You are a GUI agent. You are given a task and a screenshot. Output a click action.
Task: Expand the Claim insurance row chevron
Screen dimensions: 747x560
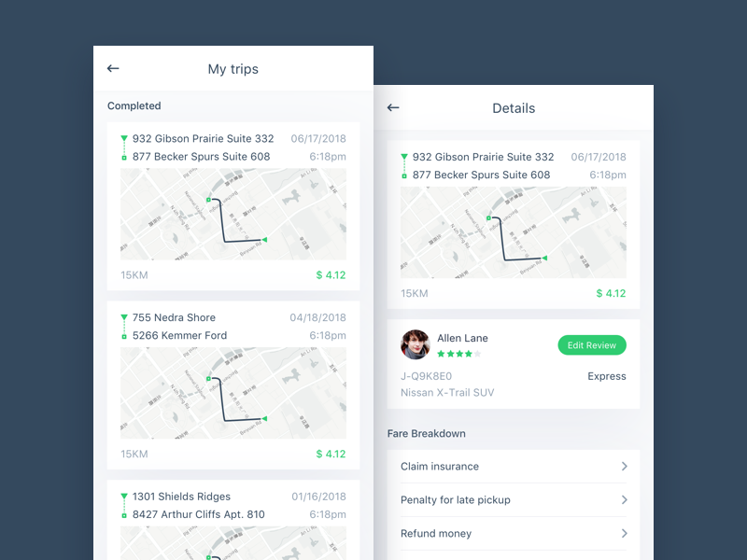point(624,466)
